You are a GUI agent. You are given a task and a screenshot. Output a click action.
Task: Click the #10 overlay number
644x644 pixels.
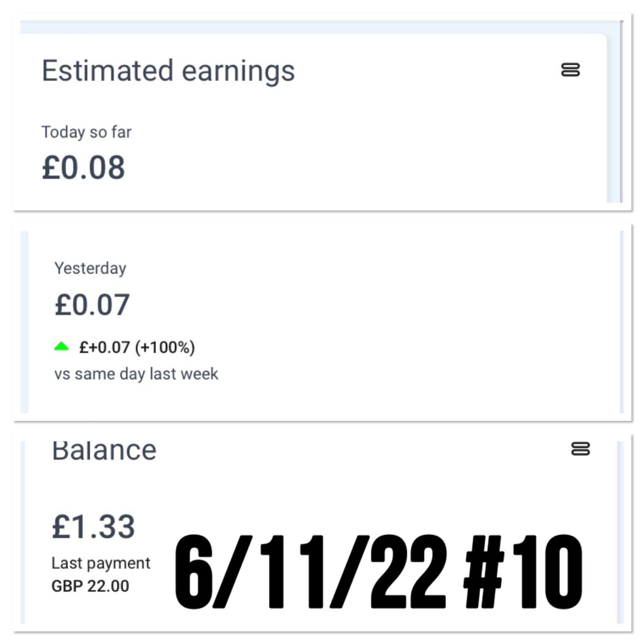coord(523,571)
